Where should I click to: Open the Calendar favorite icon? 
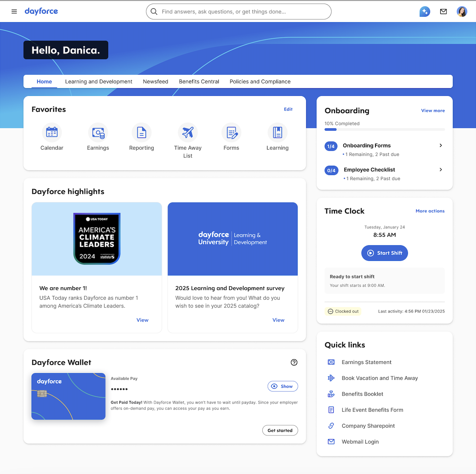tap(52, 132)
